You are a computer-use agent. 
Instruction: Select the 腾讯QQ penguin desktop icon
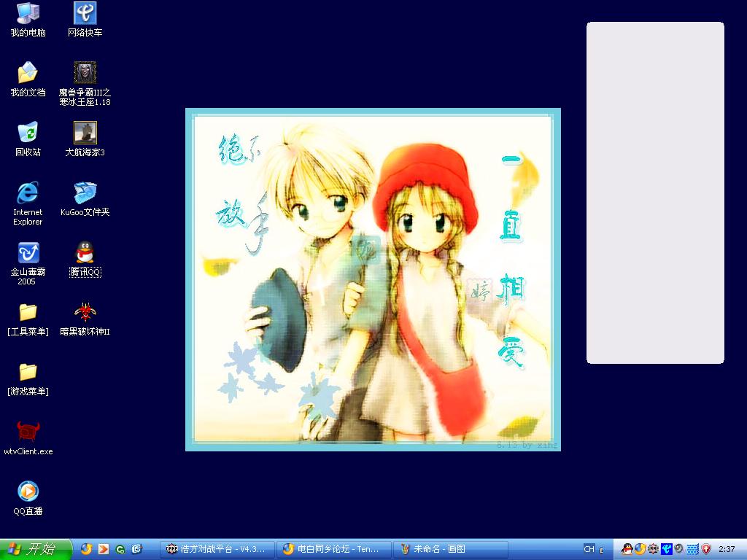click(x=85, y=253)
